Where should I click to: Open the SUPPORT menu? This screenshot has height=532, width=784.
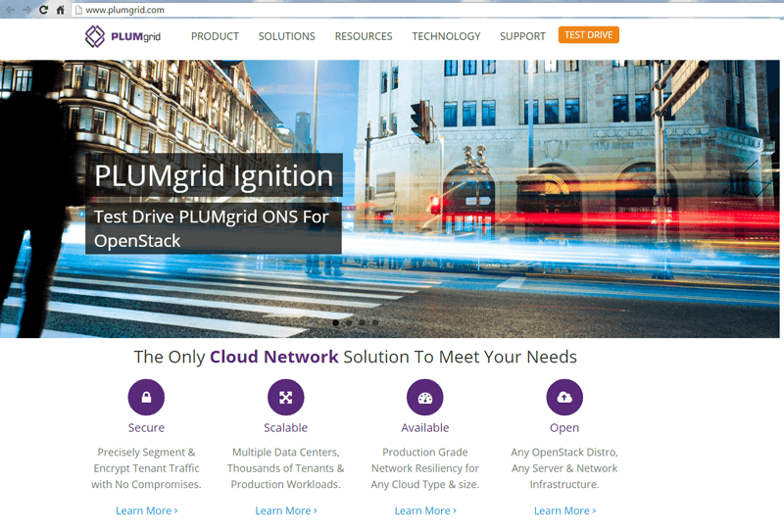pyautogui.click(x=522, y=36)
